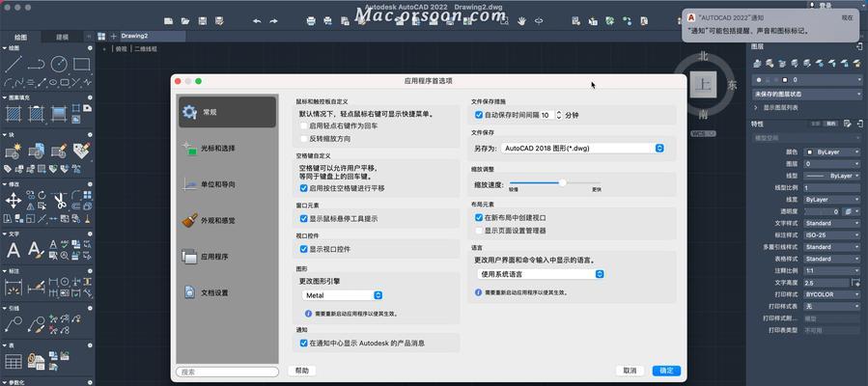Click the Print icon in the top toolbar
The width and height of the screenshot is (868, 386).
311,21
